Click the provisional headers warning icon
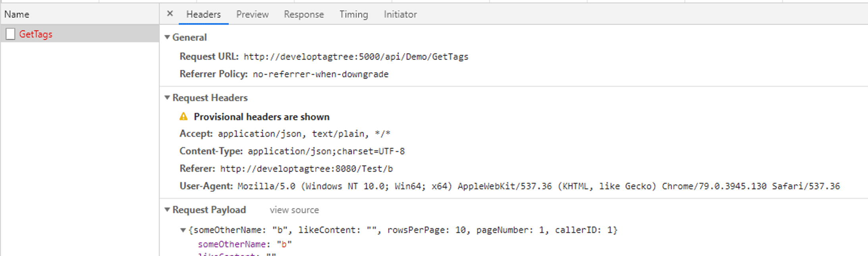Viewport: 868px width, 256px height. (183, 116)
